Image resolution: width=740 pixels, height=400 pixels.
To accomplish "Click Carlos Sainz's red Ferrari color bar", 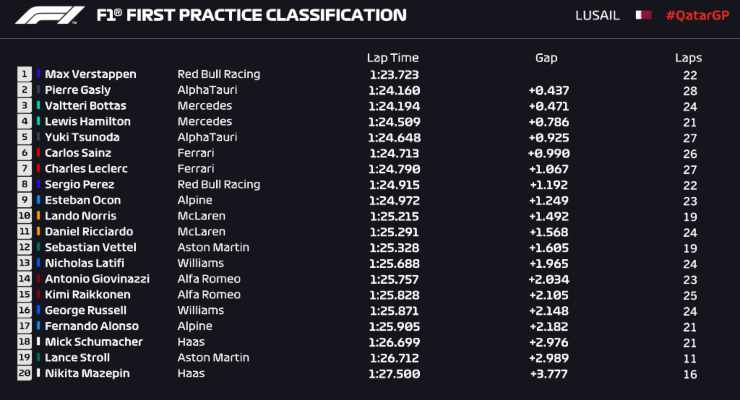I will pos(38,153).
